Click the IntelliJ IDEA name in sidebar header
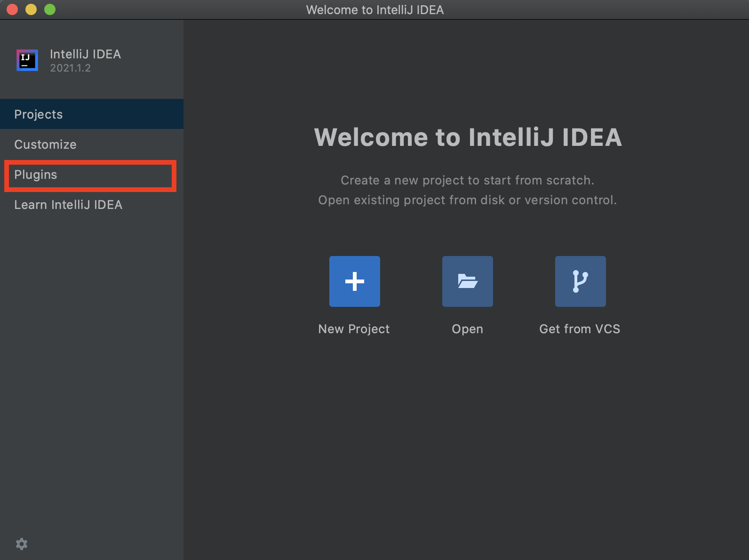 pyautogui.click(x=86, y=54)
